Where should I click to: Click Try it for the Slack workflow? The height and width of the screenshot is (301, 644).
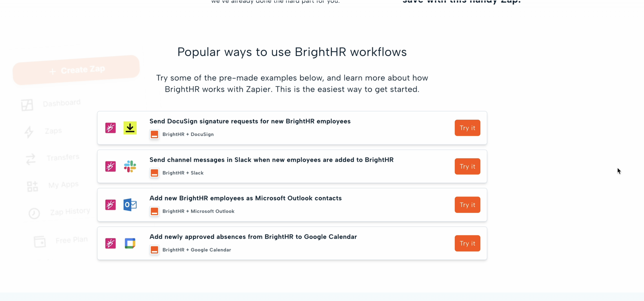point(467,166)
